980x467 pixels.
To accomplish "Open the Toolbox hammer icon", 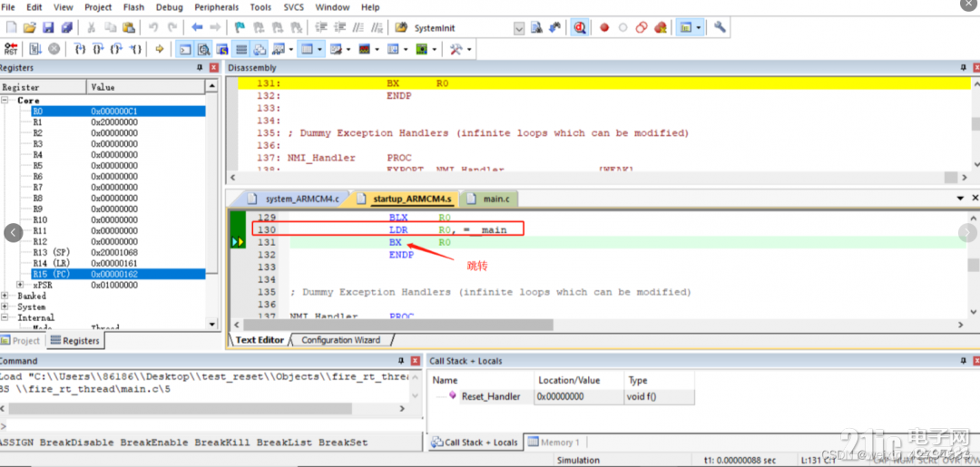I will point(456,49).
